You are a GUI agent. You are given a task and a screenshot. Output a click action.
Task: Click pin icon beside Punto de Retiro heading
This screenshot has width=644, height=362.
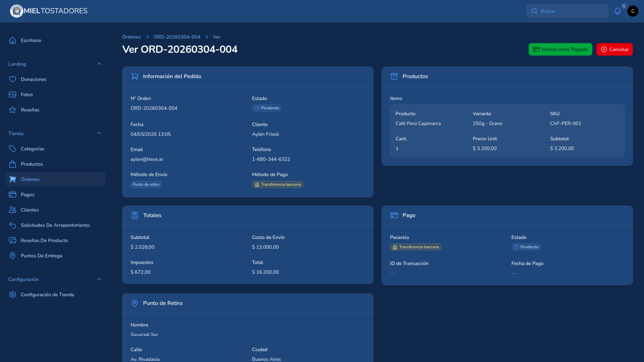coord(135,303)
